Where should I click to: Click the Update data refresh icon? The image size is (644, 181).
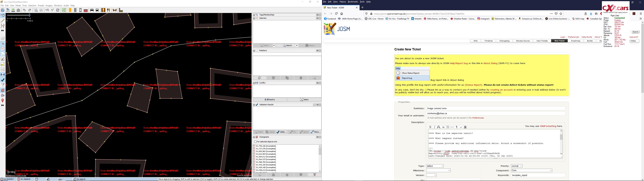58,10
